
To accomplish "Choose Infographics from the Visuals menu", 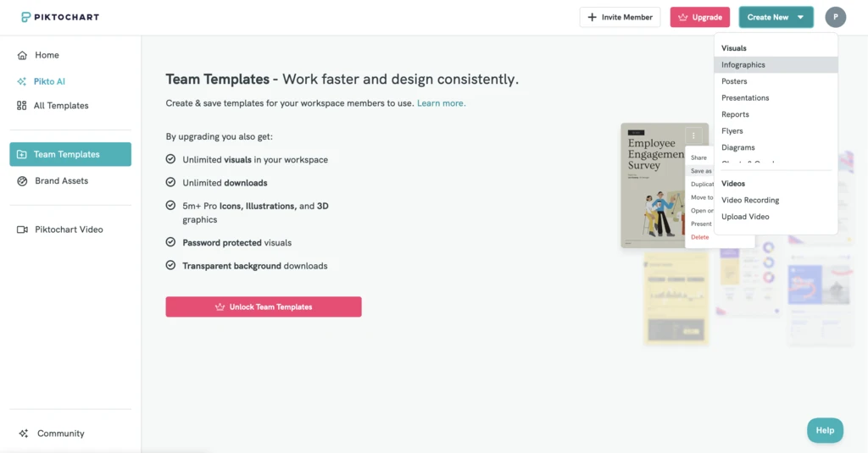I will [x=776, y=64].
